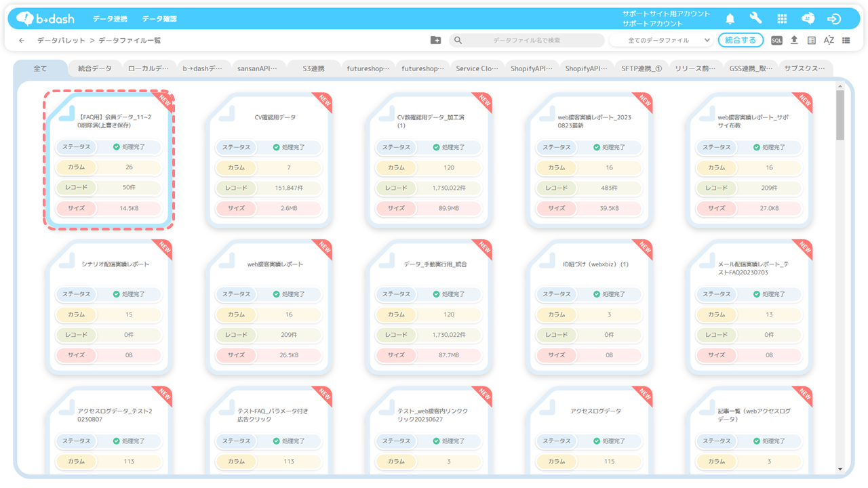
Task: Click the 27.0KB size value
Action: click(x=769, y=208)
